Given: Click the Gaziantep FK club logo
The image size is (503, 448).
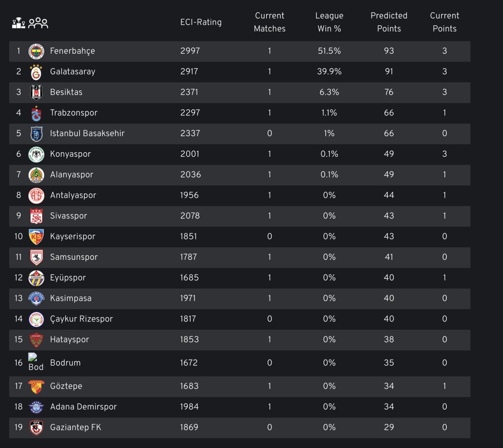Looking at the screenshot, I should point(36,427).
